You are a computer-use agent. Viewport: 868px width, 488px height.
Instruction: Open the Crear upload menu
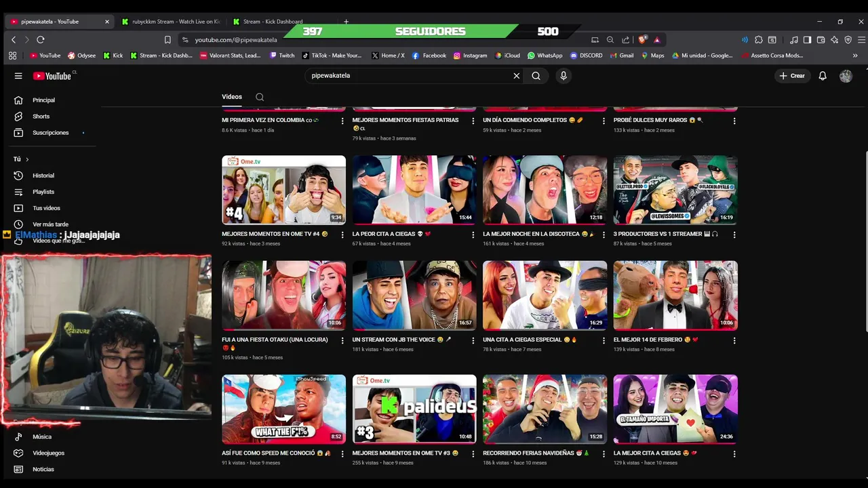(x=792, y=76)
